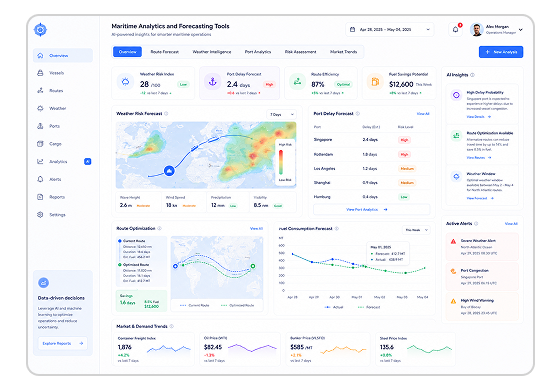Switch to the Port Analytics tab
This screenshot has height=390, width=560.
pos(258,52)
